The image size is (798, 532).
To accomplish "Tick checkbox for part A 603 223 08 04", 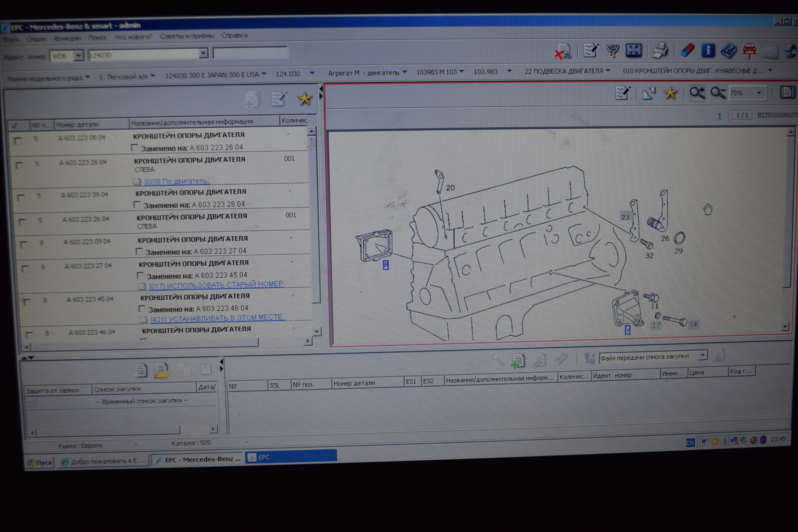I will coord(18,140).
